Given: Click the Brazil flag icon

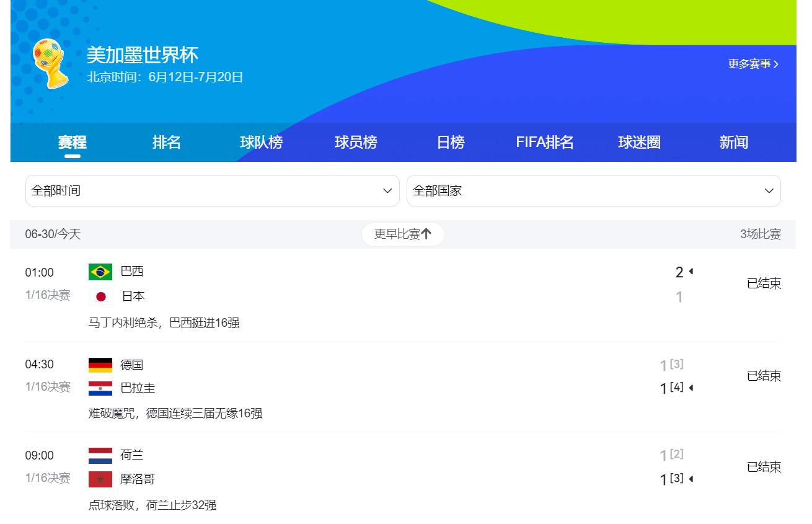Looking at the screenshot, I should pyautogui.click(x=100, y=272).
